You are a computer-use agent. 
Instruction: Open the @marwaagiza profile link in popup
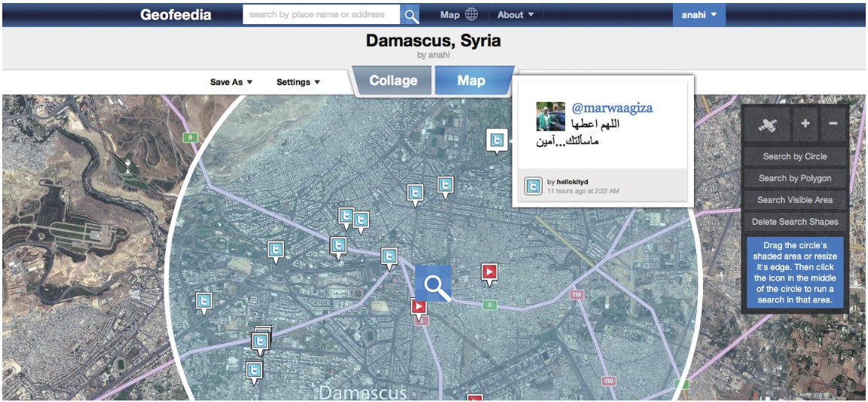[612, 108]
